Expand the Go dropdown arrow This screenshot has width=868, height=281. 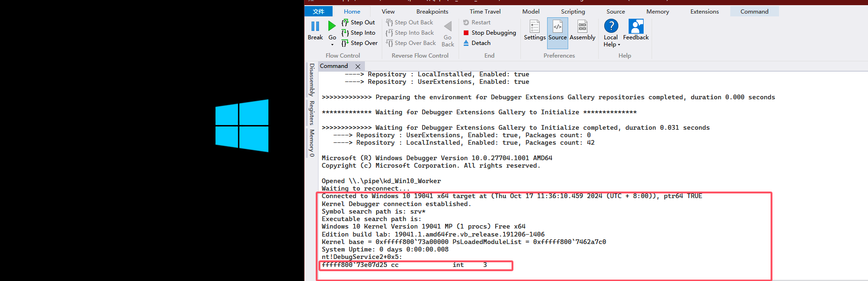click(332, 45)
